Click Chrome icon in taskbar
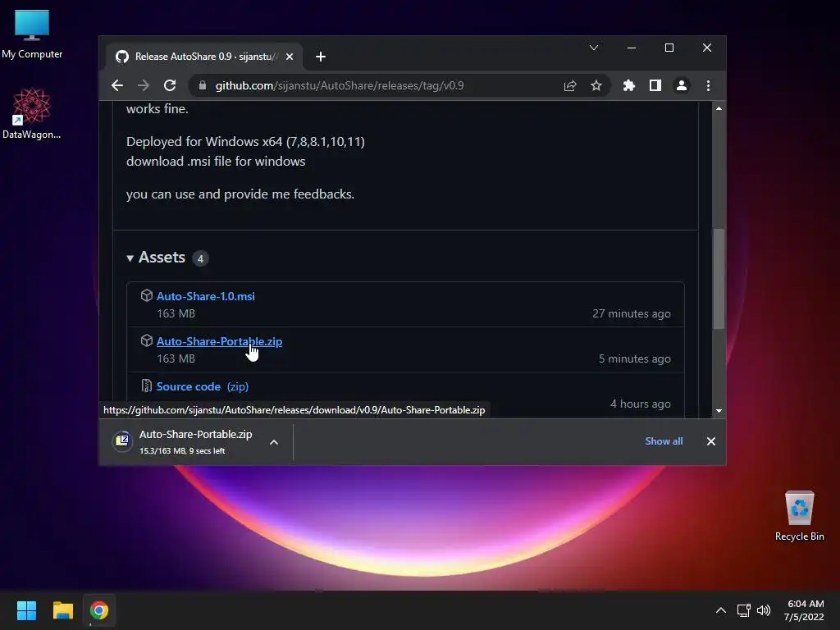Image resolution: width=840 pixels, height=630 pixels. (99, 610)
